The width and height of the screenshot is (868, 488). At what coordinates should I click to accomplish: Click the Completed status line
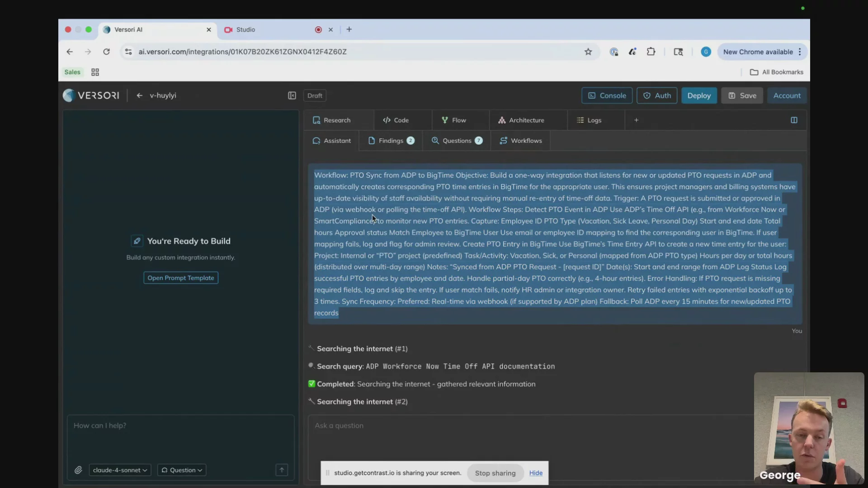(426, 384)
